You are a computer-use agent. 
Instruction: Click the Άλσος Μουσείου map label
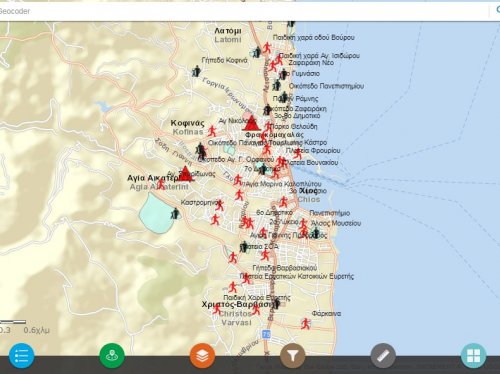(x=336, y=223)
